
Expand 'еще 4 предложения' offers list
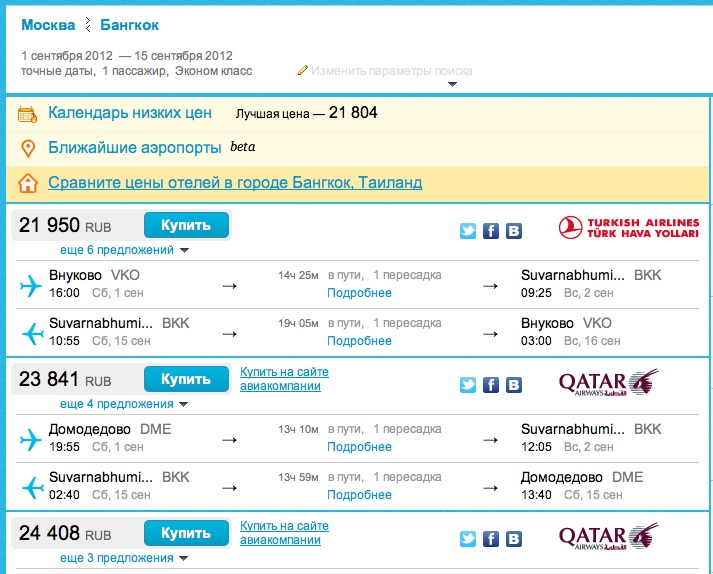pos(124,404)
